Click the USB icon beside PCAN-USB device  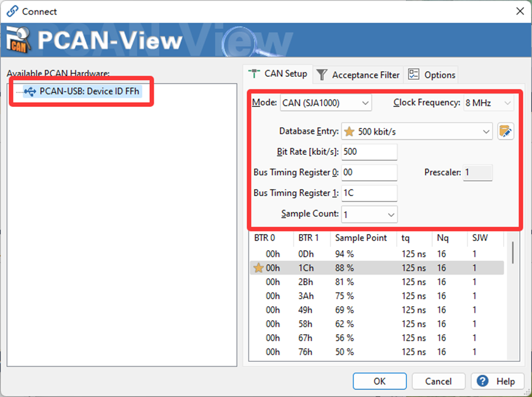pyautogui.click(x=30, y=91)
